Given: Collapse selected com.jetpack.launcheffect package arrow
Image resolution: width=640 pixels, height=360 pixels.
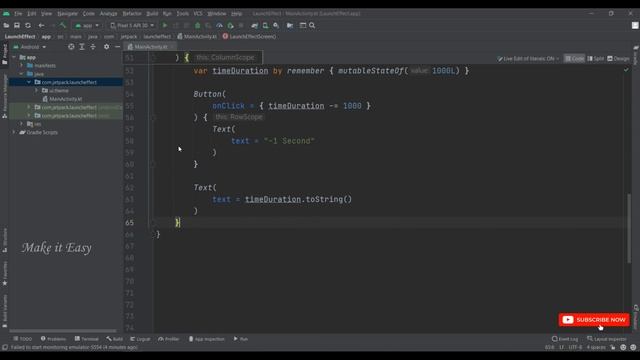Looking at the screenshot, I should pyautogui.click(x=29, y=82).
